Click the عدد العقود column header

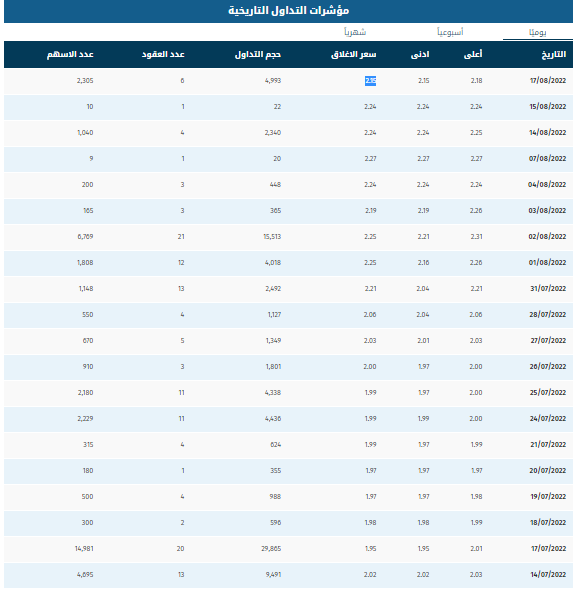pyautogui.click(x=163, y=55)
